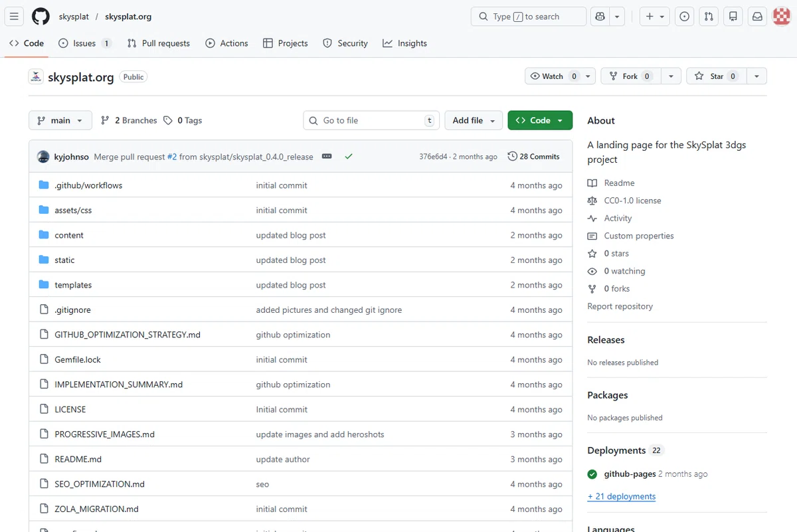Go to skysplat owner in breadcrumb

[x=73, y=17]
